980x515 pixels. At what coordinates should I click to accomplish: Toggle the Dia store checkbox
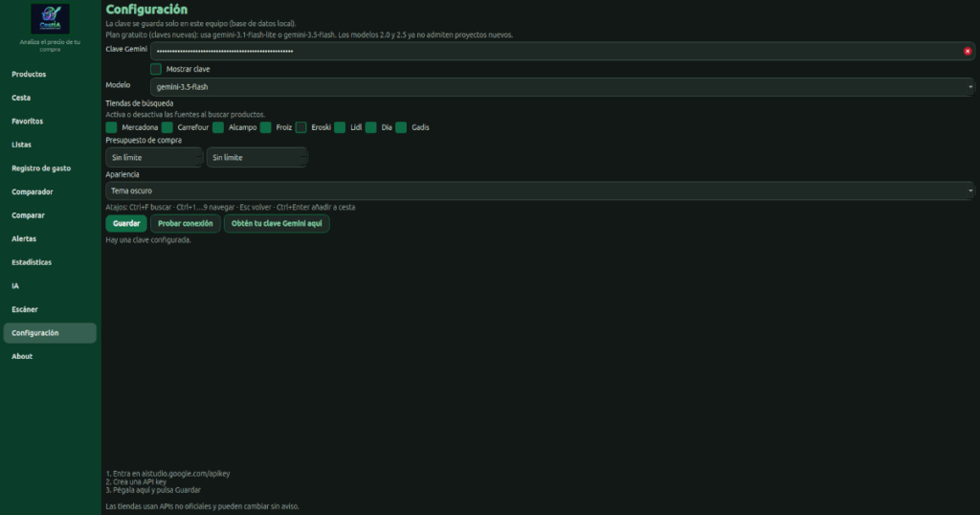pos(370,127)
